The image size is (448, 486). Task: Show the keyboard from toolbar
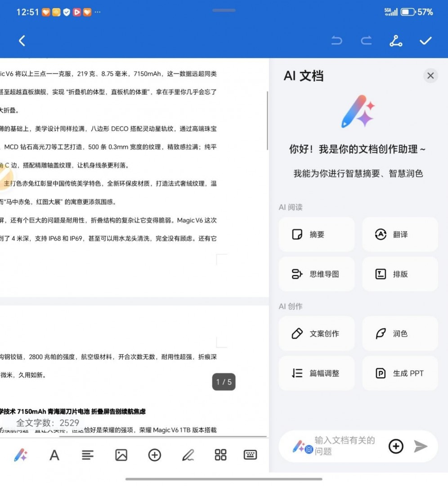click(x=250, y=454)
